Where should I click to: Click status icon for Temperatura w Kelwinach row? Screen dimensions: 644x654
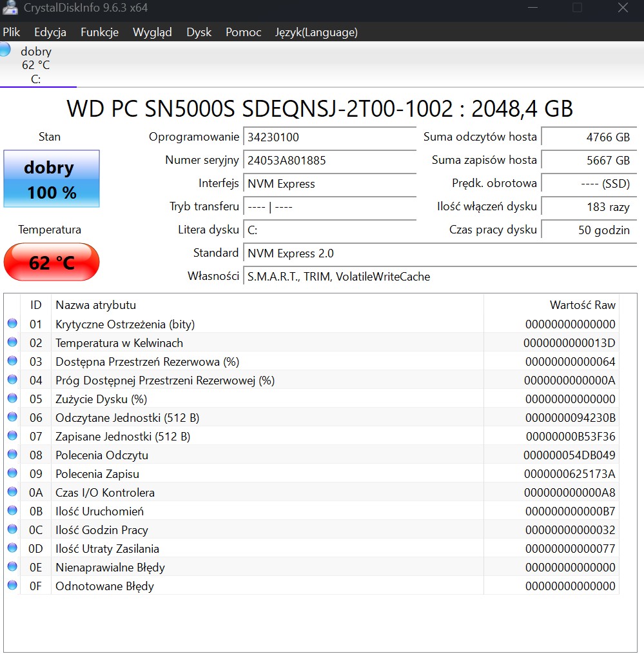[12, 342]
